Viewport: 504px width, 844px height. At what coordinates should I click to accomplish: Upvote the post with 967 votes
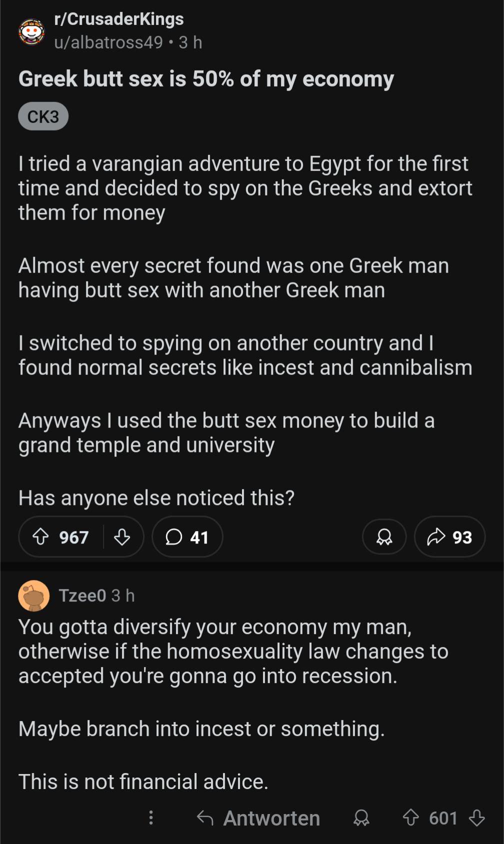click(41, 537)
